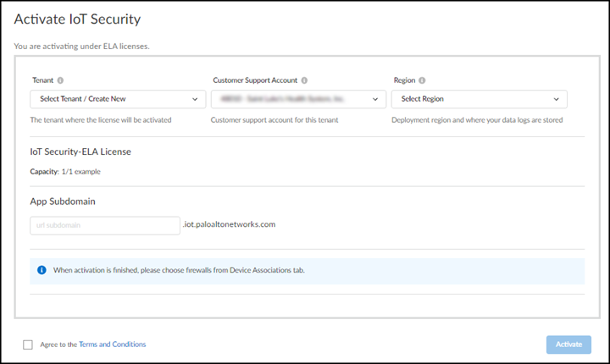Click the 'activating under ELA licenses' text
610x364 pixels.
[82, 46]
